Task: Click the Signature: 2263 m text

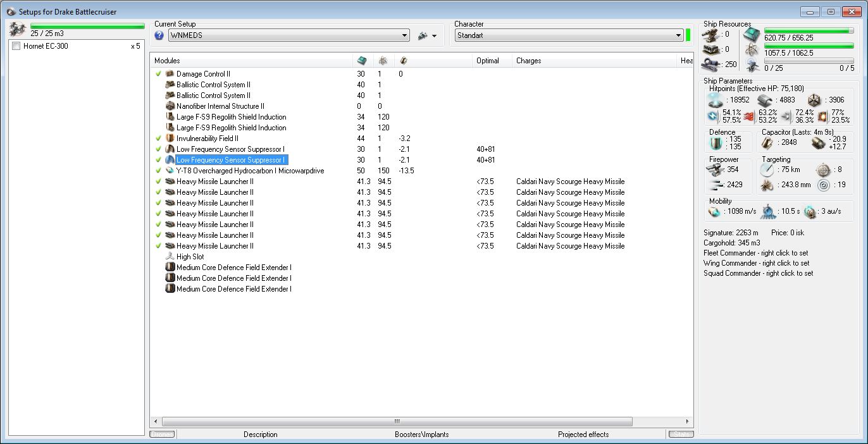Action: pos(731,233)
